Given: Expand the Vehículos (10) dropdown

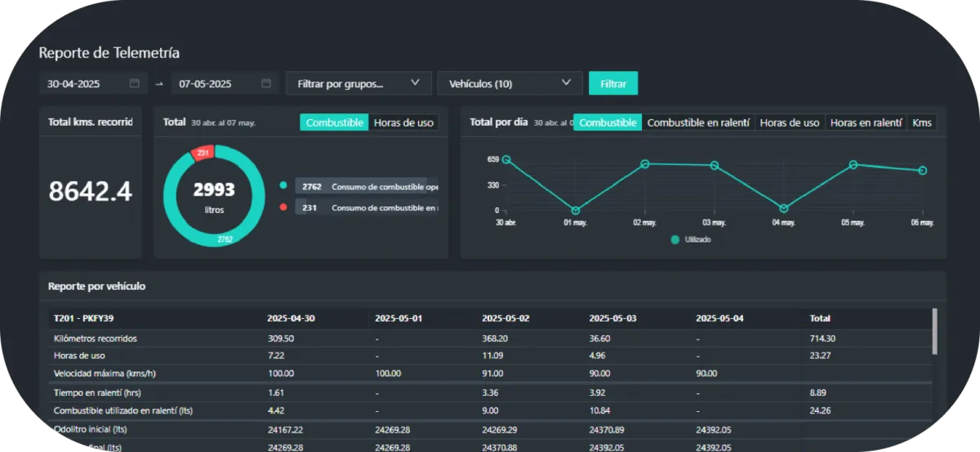Looking at the screenshot, I should tap(510, 83).
